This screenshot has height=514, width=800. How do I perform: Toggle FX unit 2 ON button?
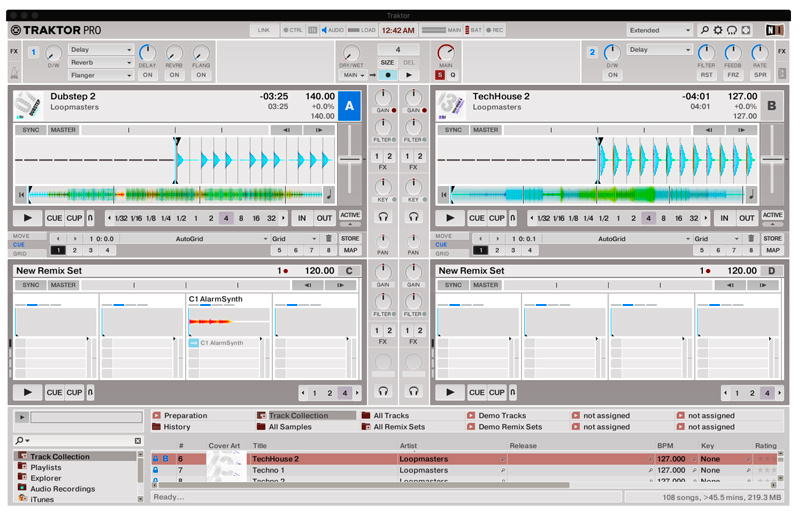click(612, 75)
